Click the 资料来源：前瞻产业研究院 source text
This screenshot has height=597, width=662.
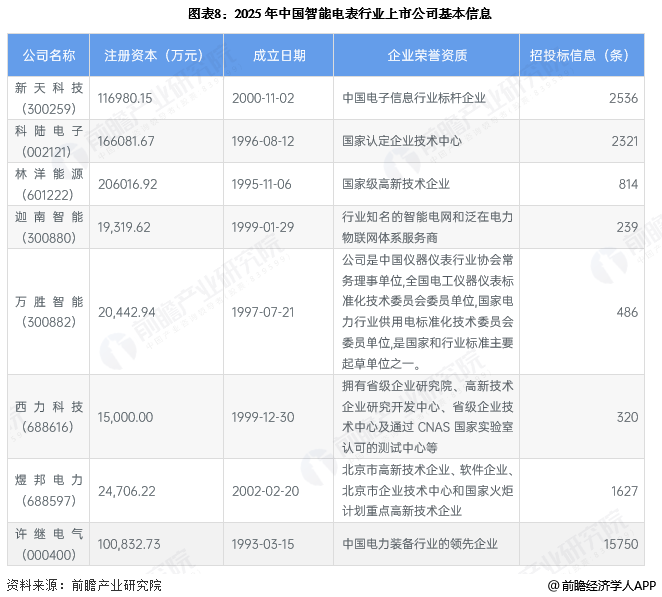tap(84, 585)
